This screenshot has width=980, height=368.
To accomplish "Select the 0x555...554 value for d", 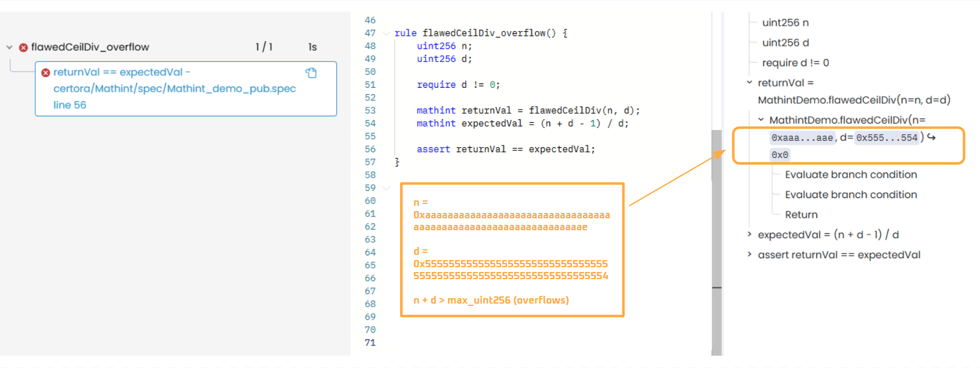I will click(886, 138).
